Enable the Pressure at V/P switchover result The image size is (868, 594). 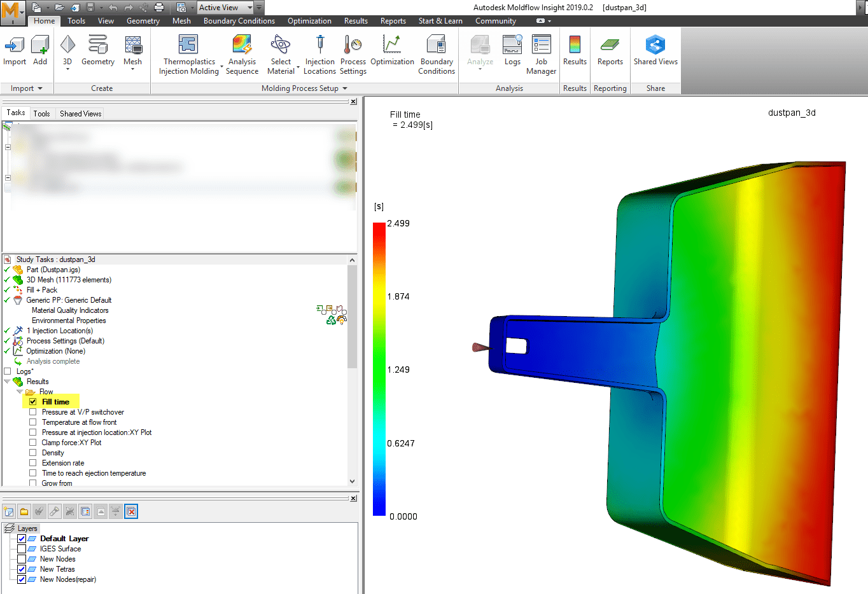click(x=32, y=411)
